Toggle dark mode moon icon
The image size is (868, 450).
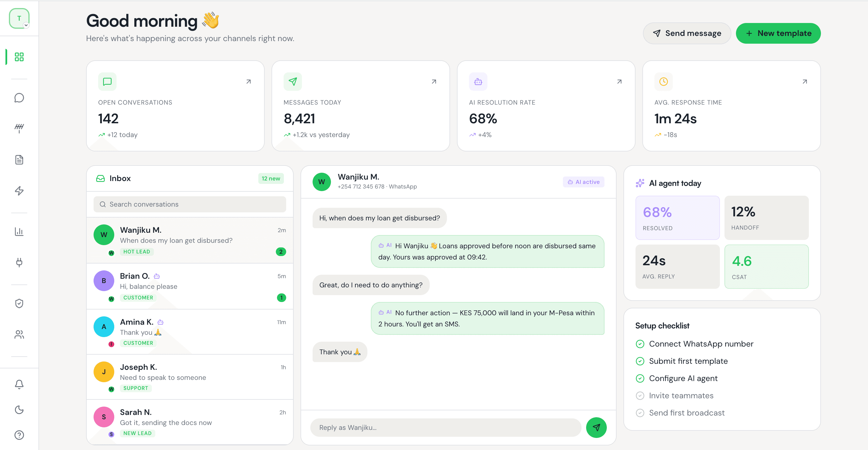coord(19,409)
